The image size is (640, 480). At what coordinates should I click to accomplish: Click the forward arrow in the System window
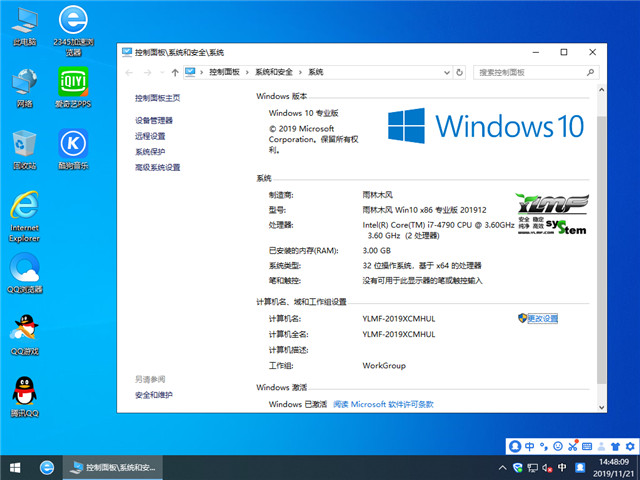[147, 73]
